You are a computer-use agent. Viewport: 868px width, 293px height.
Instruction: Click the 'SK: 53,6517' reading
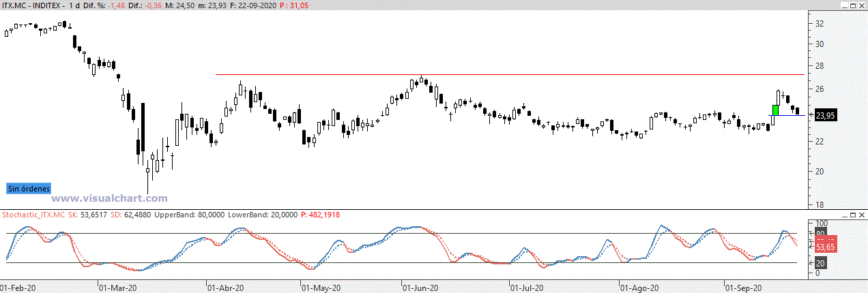pos(89,215)
